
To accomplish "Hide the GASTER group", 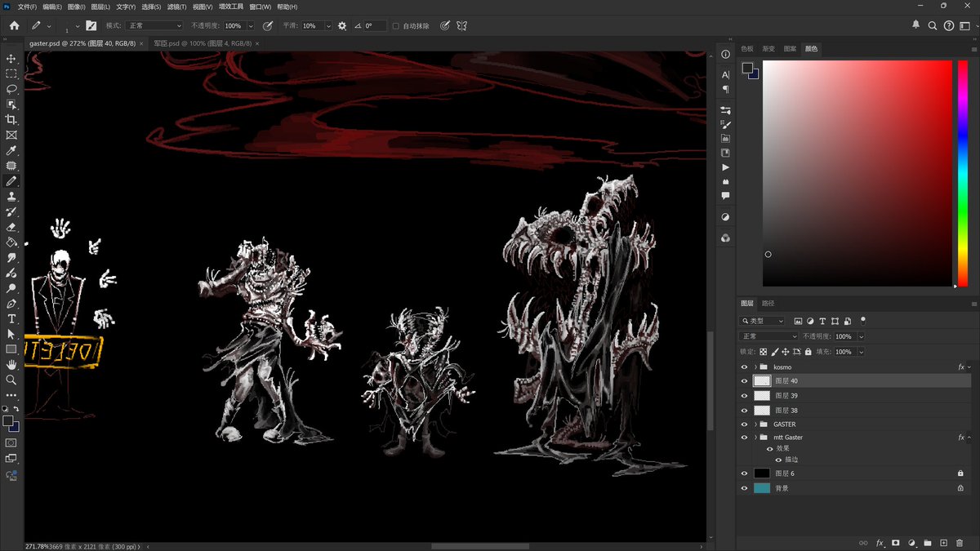I will point(744,424).
